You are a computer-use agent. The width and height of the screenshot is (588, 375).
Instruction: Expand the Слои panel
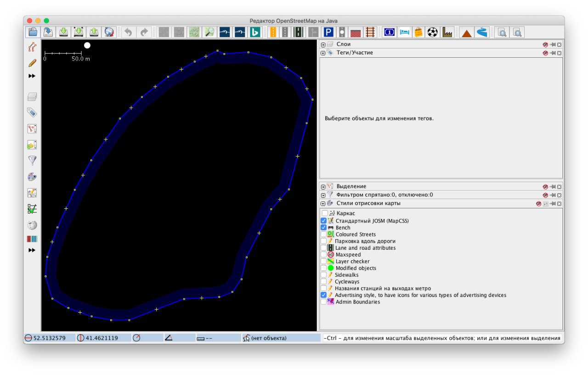tap(323, 45)
